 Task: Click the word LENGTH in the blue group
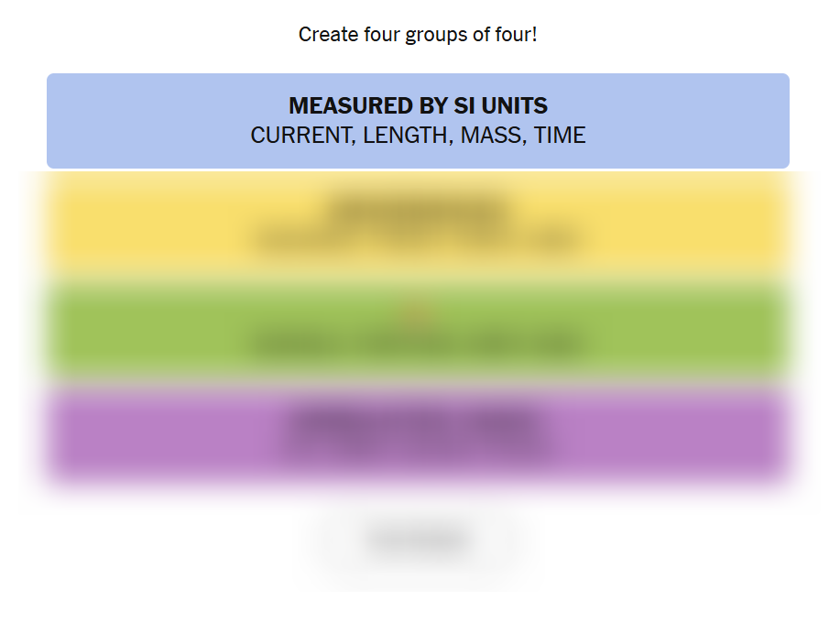coord(407,136)
